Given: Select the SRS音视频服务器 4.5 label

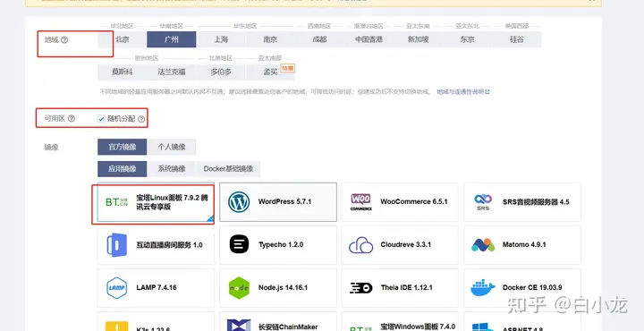Looking at the screenshot, I should 536,202.
